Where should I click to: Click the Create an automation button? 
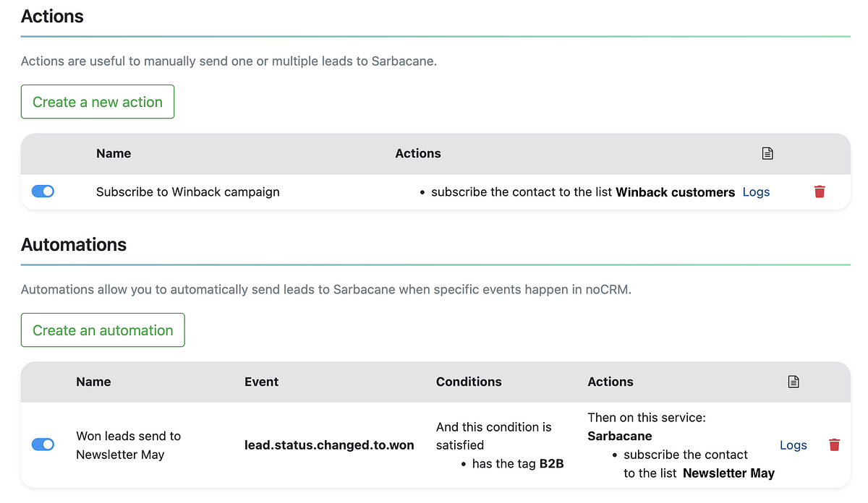pos(103,330)
